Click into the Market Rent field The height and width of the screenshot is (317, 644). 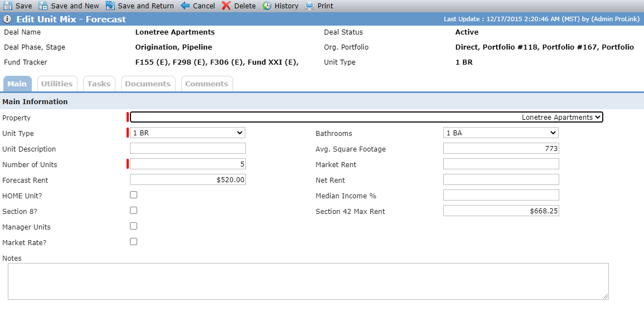[501, 164]
